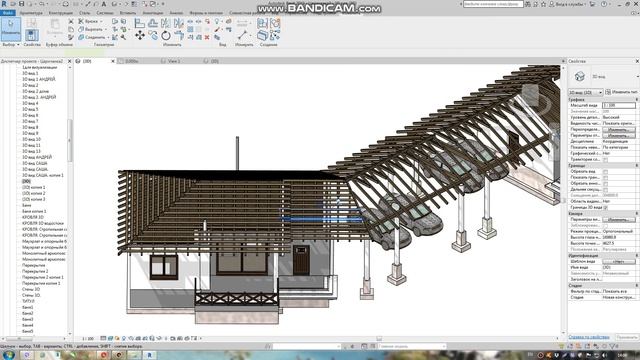Select the Align tool in Modify panel
The height and width of the screenshot is (360, 640).
point(140,24)
